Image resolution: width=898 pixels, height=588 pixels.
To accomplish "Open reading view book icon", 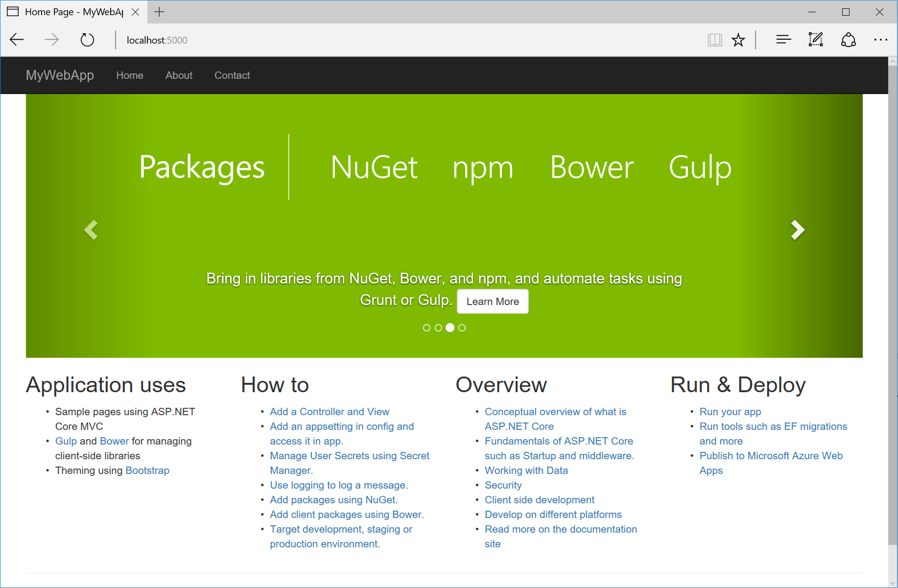I will coord(714,40).
